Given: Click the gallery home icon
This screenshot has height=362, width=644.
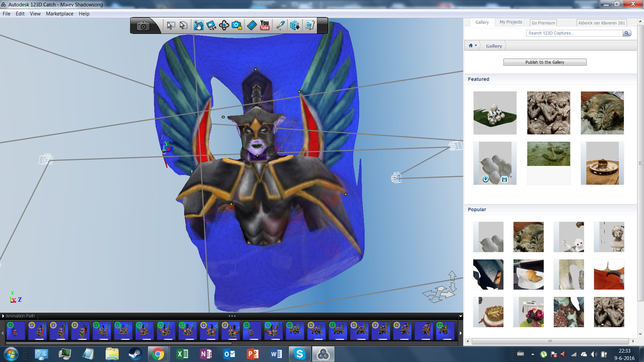Looking at the screenshot, I should 471,46.
